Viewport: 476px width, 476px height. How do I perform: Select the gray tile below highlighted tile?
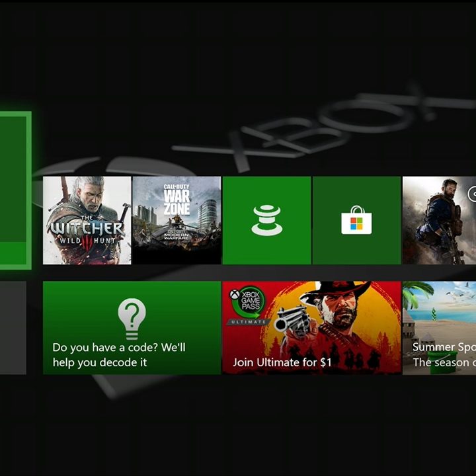pyautogui.click(x=13, y=328)
